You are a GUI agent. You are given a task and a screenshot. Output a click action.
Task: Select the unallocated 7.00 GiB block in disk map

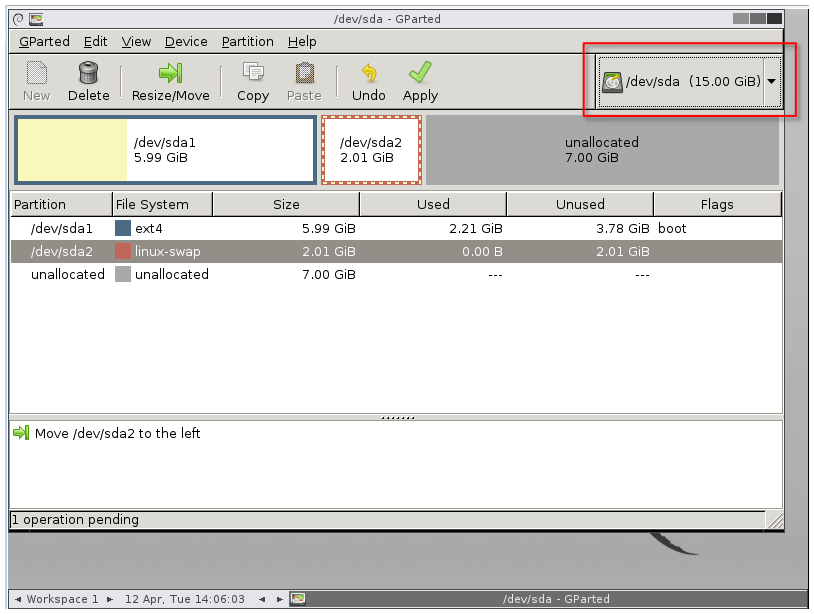coord(602,150)
